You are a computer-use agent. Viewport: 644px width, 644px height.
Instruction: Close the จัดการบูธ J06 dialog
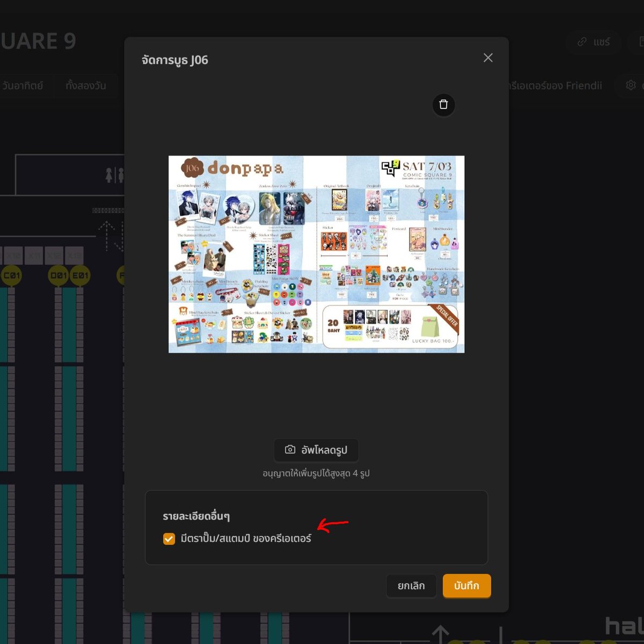coord(488,58)
